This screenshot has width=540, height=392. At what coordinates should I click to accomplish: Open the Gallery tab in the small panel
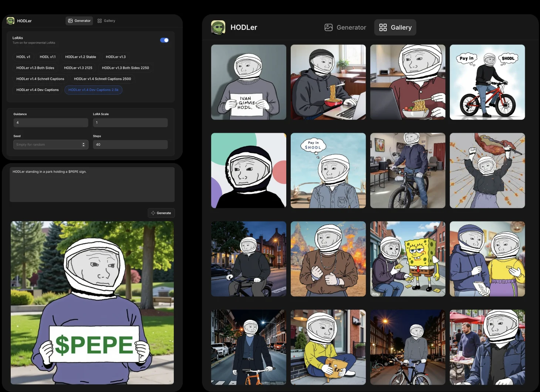click(x=106, y=21)
